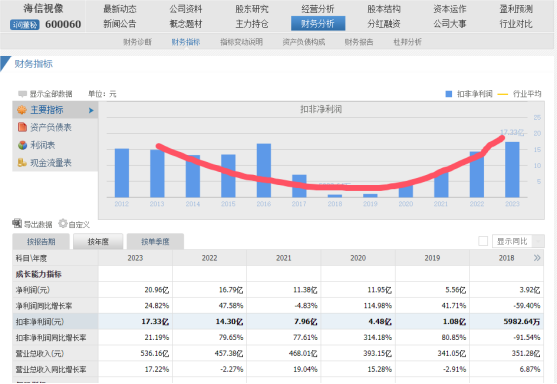This screenshot has width=557, height=384.
Task: Open the 股本结构 menu item
Action: point(384,9)
